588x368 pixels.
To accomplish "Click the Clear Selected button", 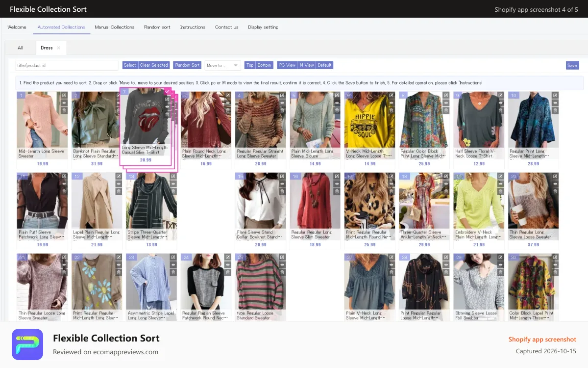I will [x=154, y=65].
